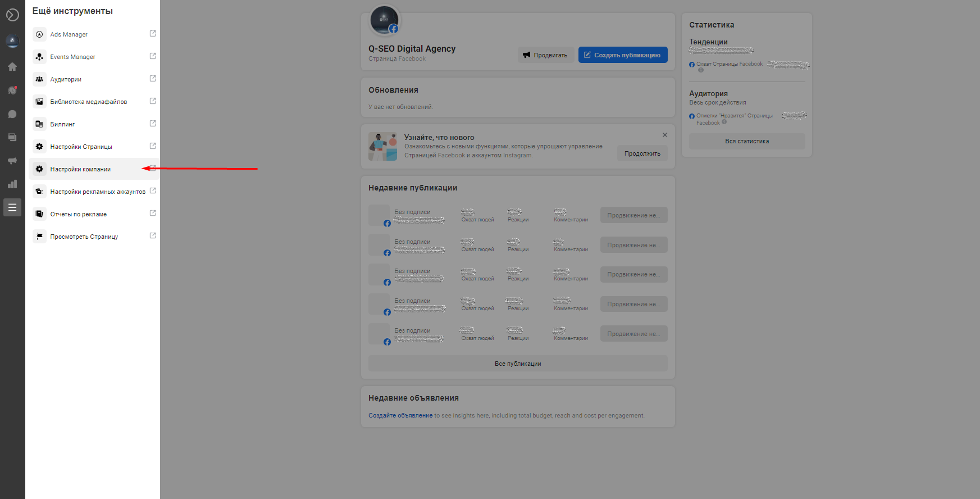The image size is (980, 499).
Task: Click the Business Suite logo icon
Action: [x=12, y=15]
